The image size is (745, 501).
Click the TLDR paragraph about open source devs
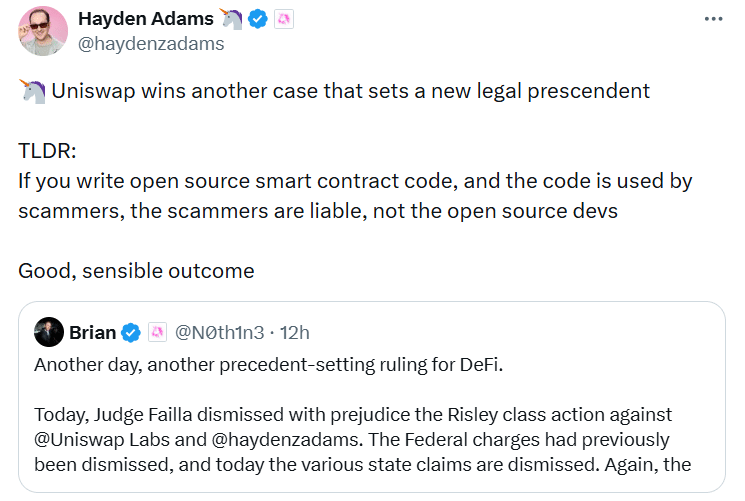[x=355, y=197]
